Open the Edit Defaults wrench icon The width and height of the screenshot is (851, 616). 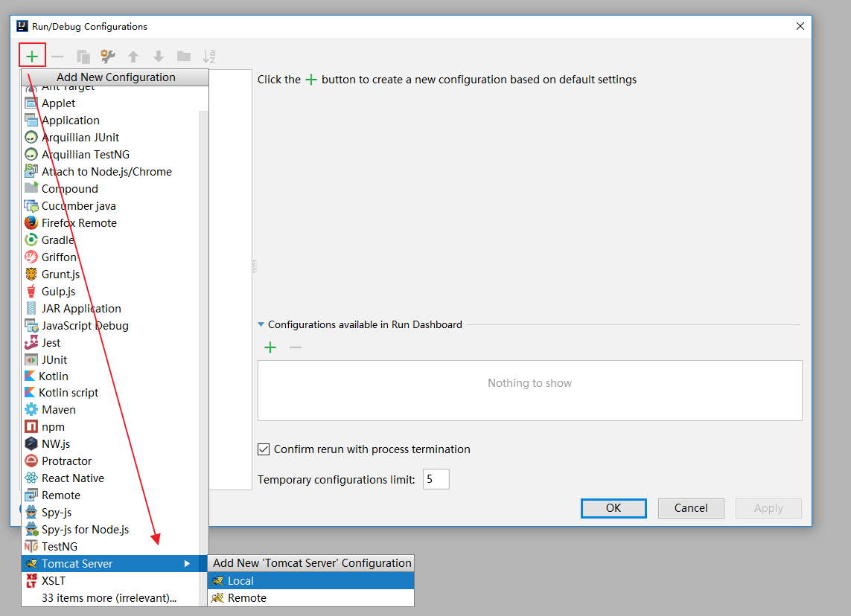108,57
